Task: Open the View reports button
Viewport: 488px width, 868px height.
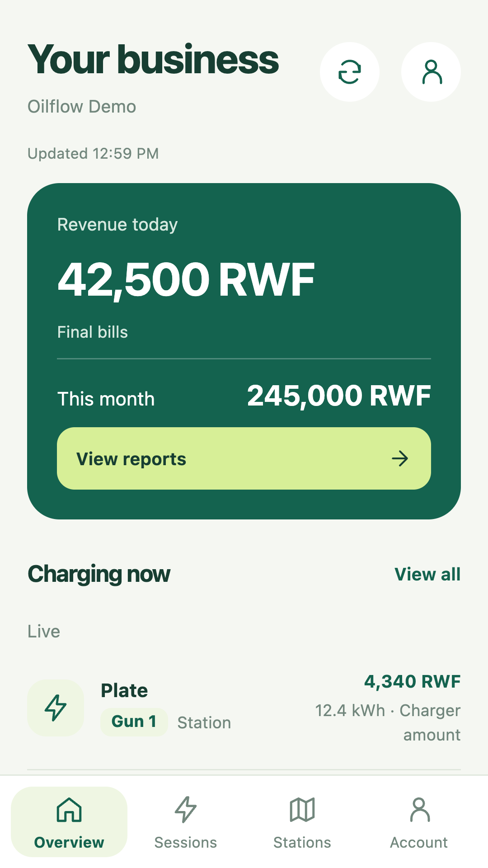Action: (x=244, y=458)
